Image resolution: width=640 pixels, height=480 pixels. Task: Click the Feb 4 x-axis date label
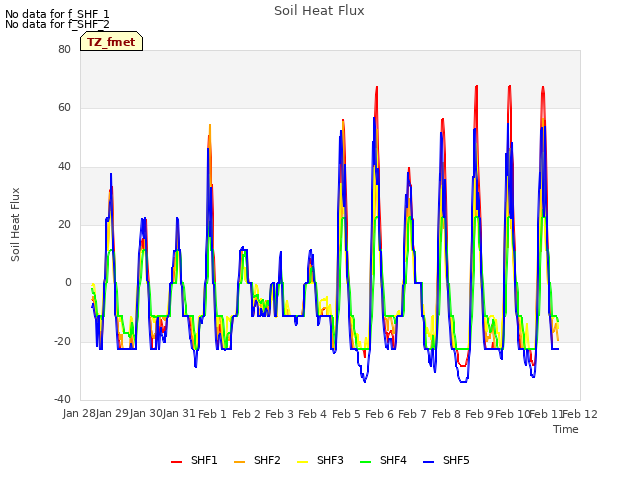(x=312, y=414)
